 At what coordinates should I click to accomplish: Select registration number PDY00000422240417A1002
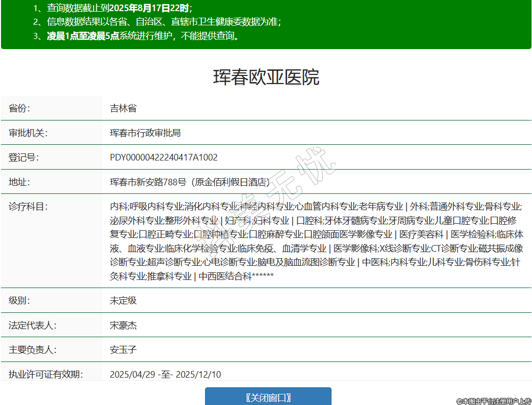pos(163,157)
